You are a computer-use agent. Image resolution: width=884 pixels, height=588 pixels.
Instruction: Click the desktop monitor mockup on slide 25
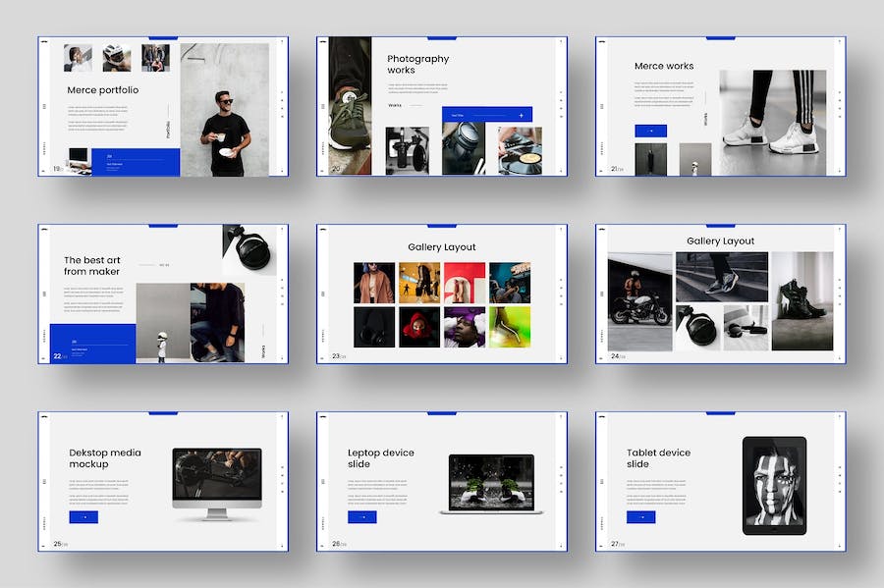click(x=217, y=483)
